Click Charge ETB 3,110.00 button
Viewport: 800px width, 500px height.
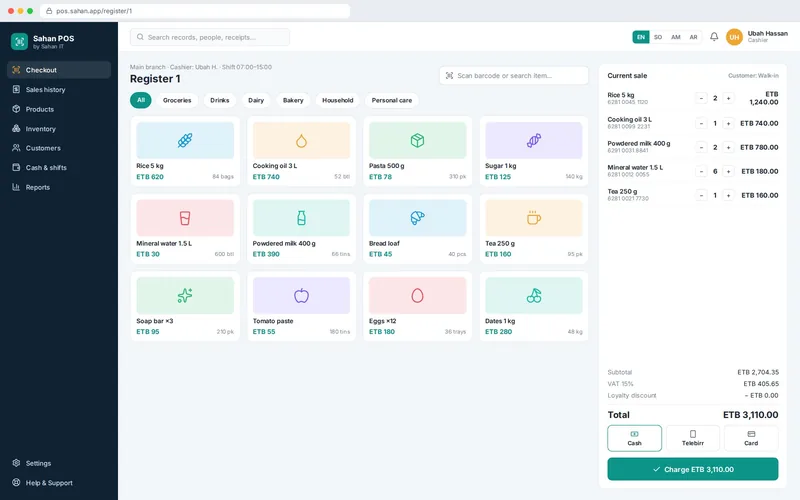(693, 469)
